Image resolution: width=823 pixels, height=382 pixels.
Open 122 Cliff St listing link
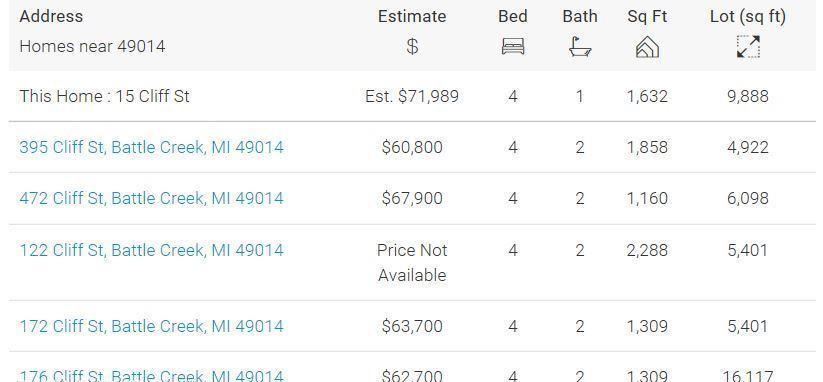[x=151, y=250]
